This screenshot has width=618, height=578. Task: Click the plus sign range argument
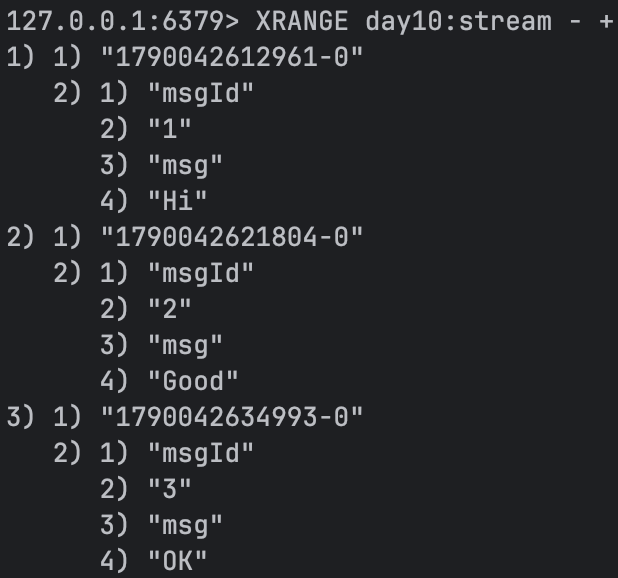[606, 22]
